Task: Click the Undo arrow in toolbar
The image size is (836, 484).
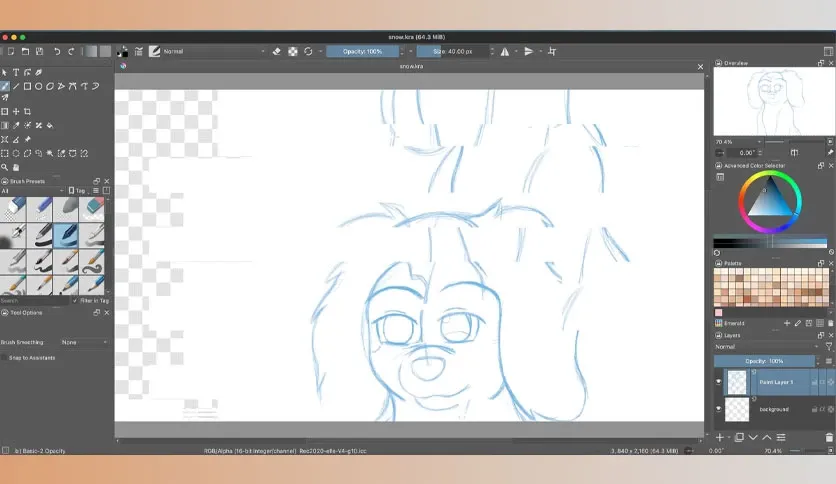Action: coord(57,51)
